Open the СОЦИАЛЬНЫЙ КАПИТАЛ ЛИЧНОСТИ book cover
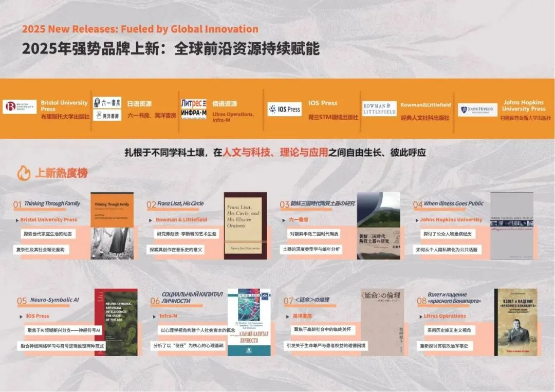Screen dimensions: 555x392 coord(249,322)
